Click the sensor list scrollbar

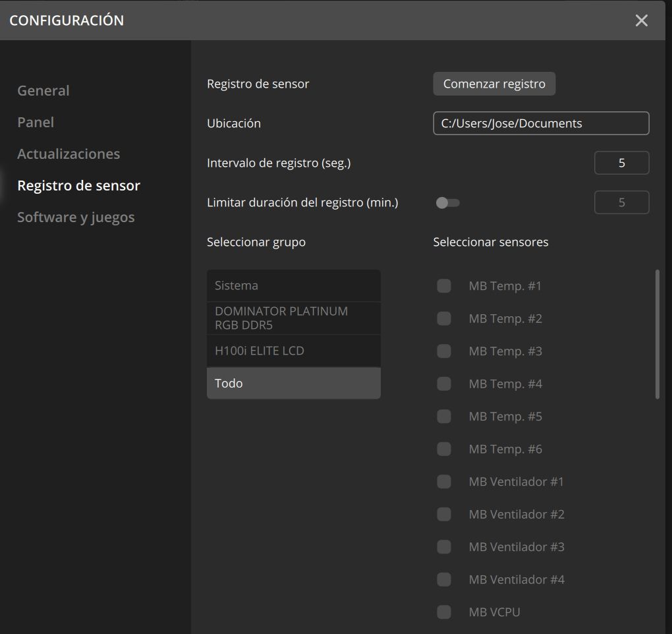coord(658,334)
